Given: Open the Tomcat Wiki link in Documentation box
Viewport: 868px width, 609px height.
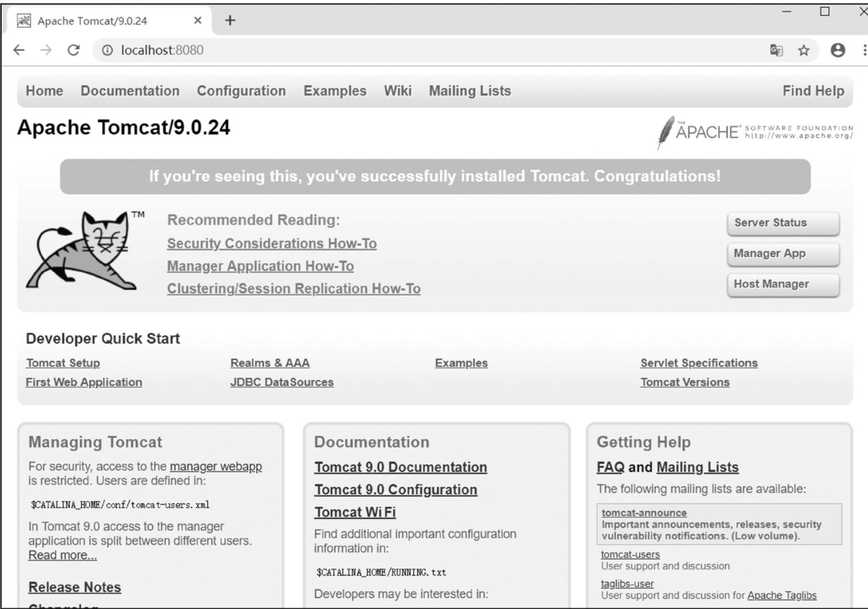Looking at the screenshot, I should click(x=355, y=512).
